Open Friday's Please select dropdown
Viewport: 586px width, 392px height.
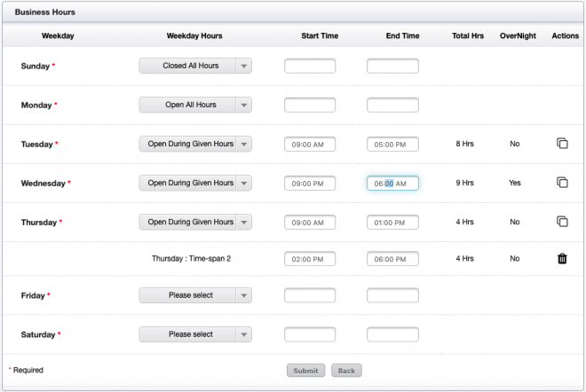pyautogui.click(x=195, y=295)
